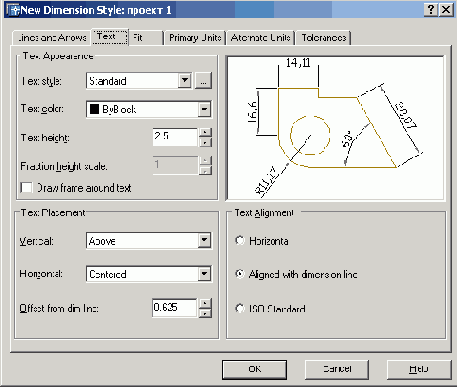Image resolution: width=457 pixels, height=387 pixels.
Task: Go to the Alternate Units tab
Action: click(x=260, y=38)
